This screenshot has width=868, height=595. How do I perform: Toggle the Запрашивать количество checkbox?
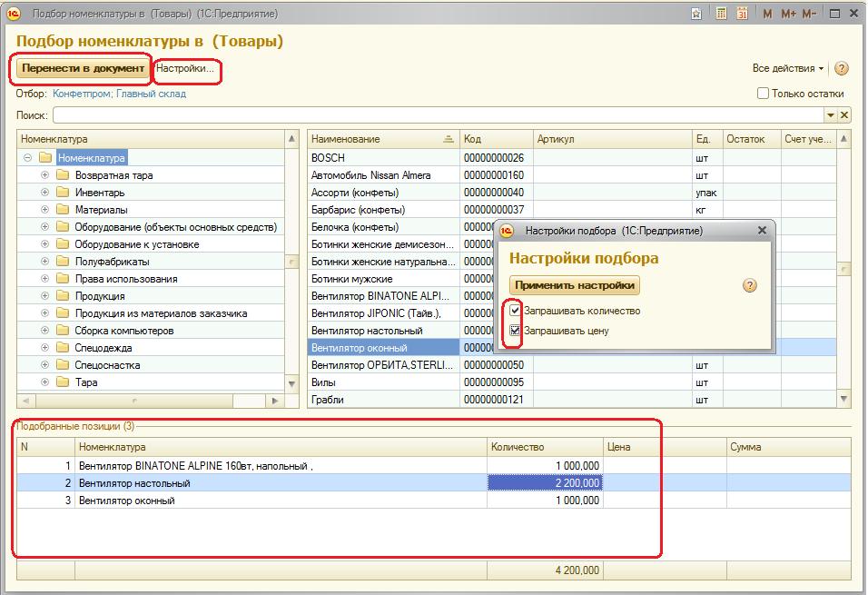pyautogui.click(x=515, y=311)
